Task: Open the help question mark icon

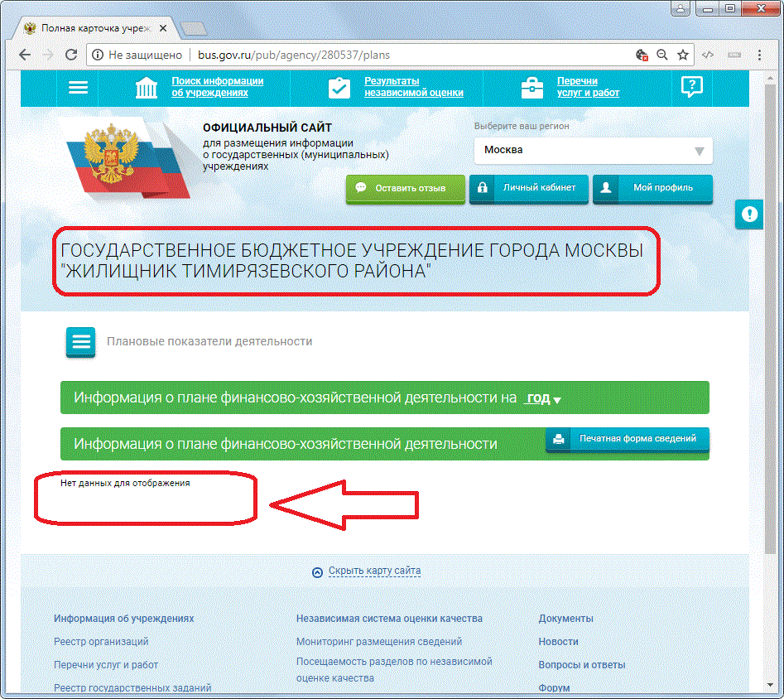Action: pos(692,87)
